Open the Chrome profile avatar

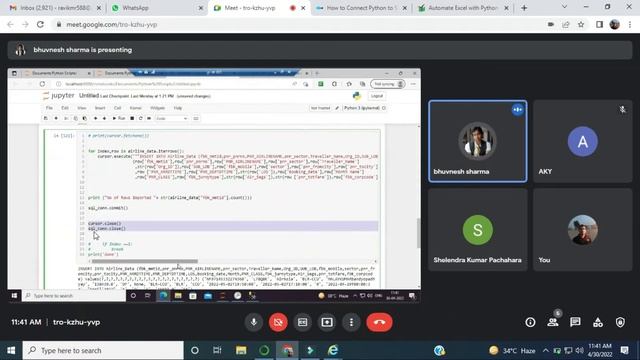[615, 24]
